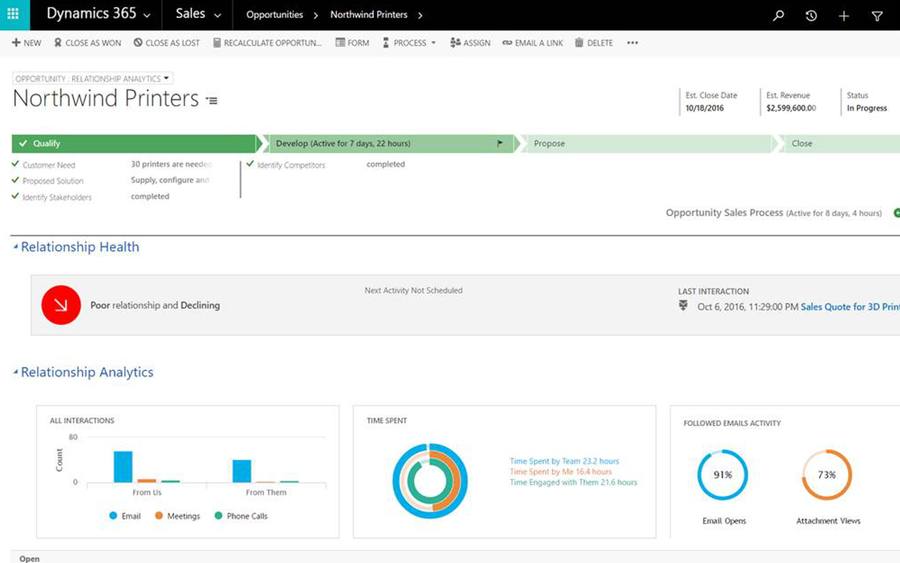900x563 pixels.
Task: Collapse the Relationship Analytics section
Action: pos(15,372)
